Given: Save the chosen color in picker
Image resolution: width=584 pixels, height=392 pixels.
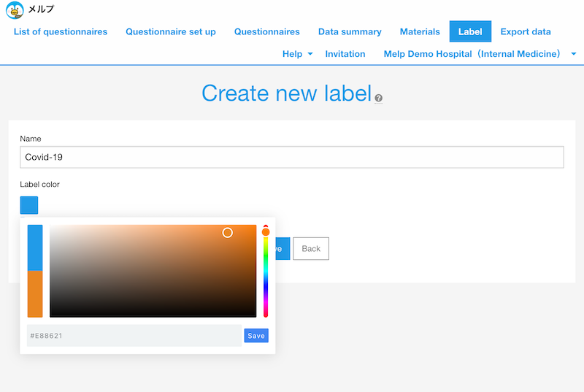Looking at the screenshot, I should (x=256, y=335).
